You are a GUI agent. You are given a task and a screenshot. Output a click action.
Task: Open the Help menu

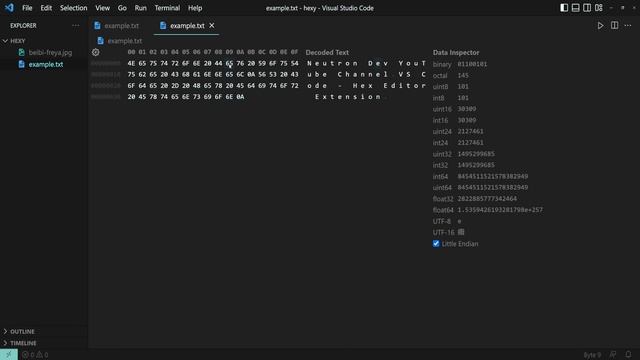pos(195,8)
